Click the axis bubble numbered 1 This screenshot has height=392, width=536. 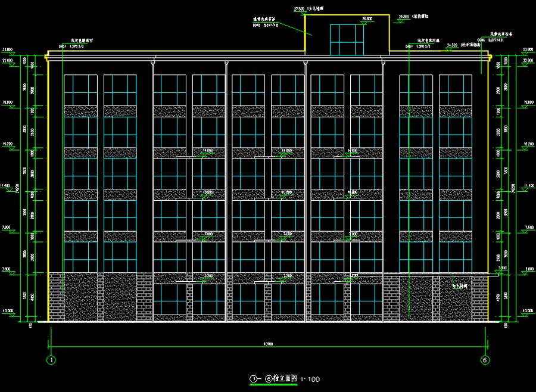pyautogui.click(x=51, y=360)
